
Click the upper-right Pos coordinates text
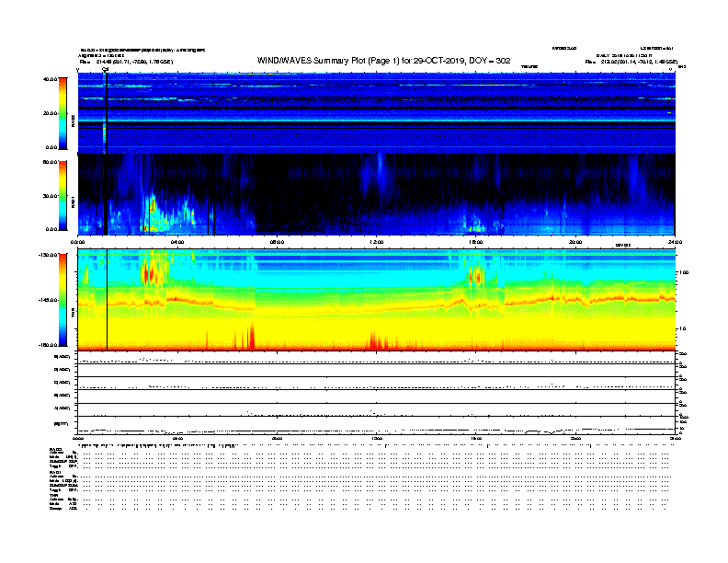click(631, 62)
